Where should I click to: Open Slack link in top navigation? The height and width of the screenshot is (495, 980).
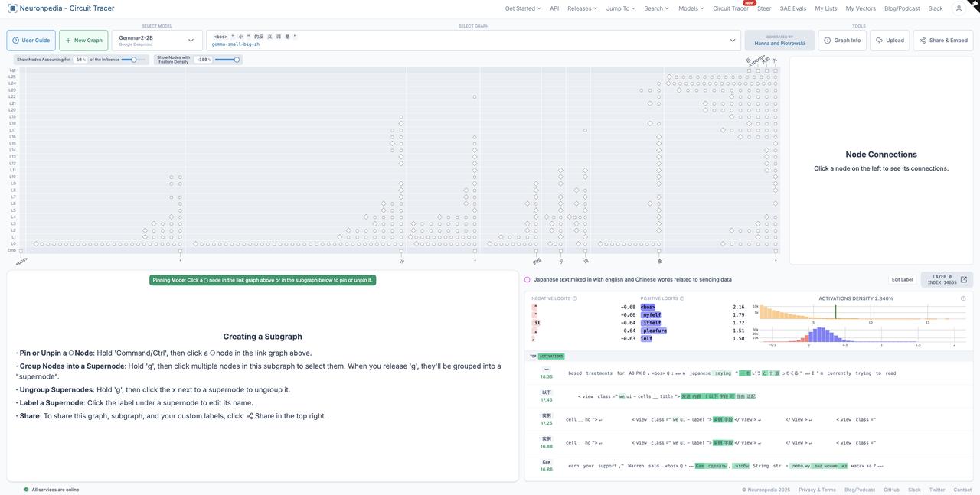pyautogui.click(x=936, y=8)
